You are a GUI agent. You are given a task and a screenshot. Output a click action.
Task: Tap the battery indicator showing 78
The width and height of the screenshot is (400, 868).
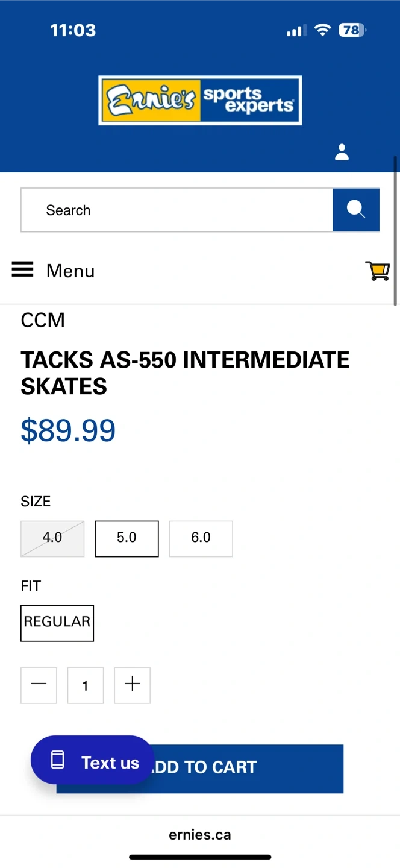point(352,30)
